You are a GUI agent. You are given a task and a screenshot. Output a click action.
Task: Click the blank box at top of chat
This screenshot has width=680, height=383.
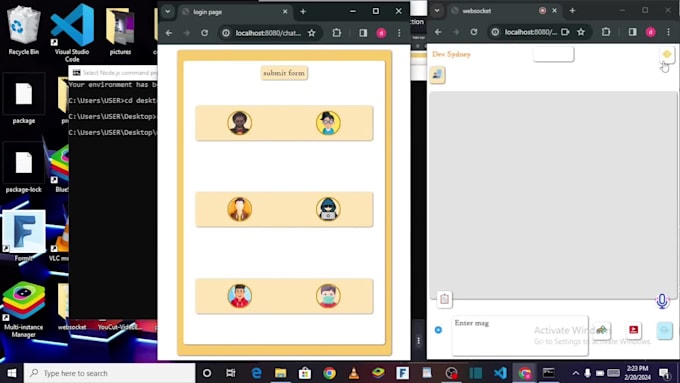pyautogui.click(x=553, y=54)
